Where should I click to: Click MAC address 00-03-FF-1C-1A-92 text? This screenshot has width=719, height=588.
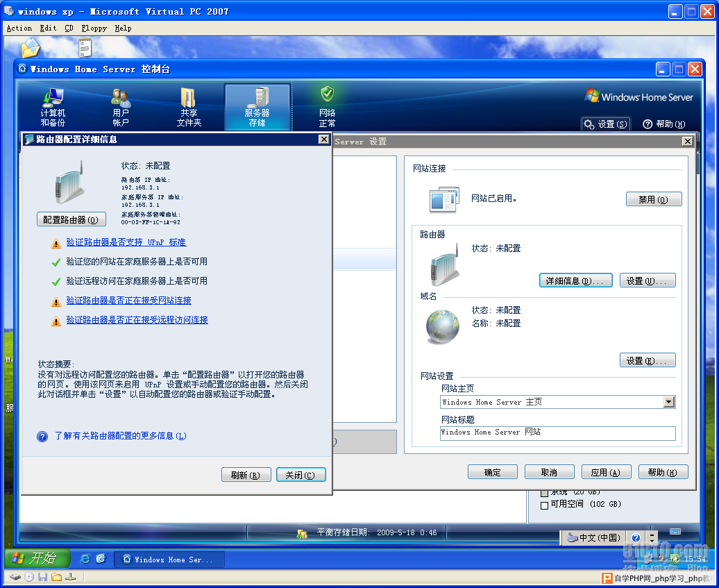tap(151, 222)
